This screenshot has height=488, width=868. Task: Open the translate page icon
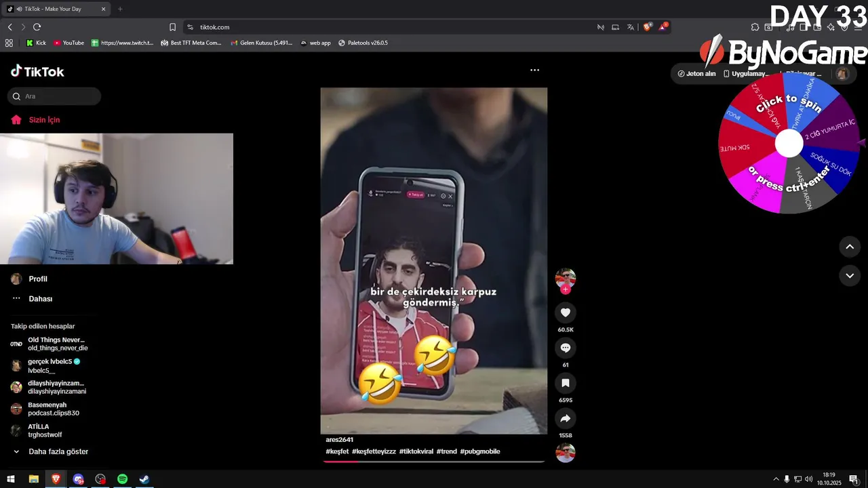pyautogui.click(x=631, y=27)
